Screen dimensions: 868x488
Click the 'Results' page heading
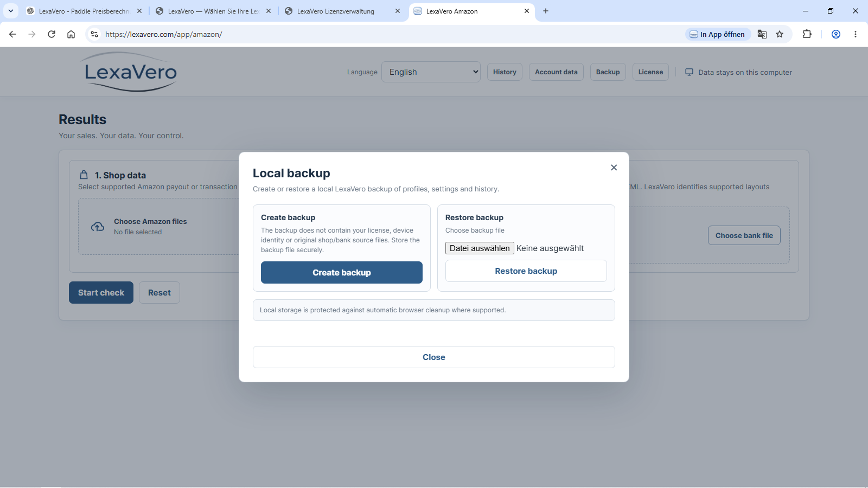click(x=82, y=119)
